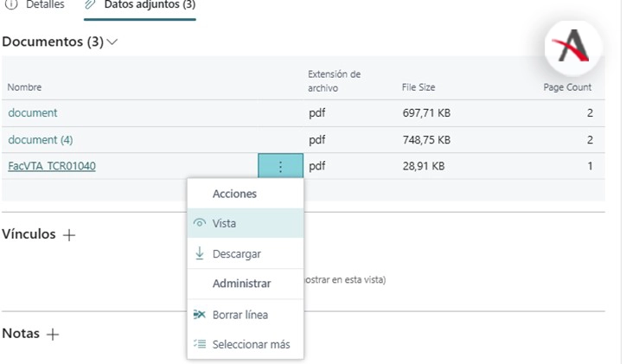This screenshot has width=626, height=364.
Task: Expand the Documentos (3) chevron
Action: click(112, 42)
